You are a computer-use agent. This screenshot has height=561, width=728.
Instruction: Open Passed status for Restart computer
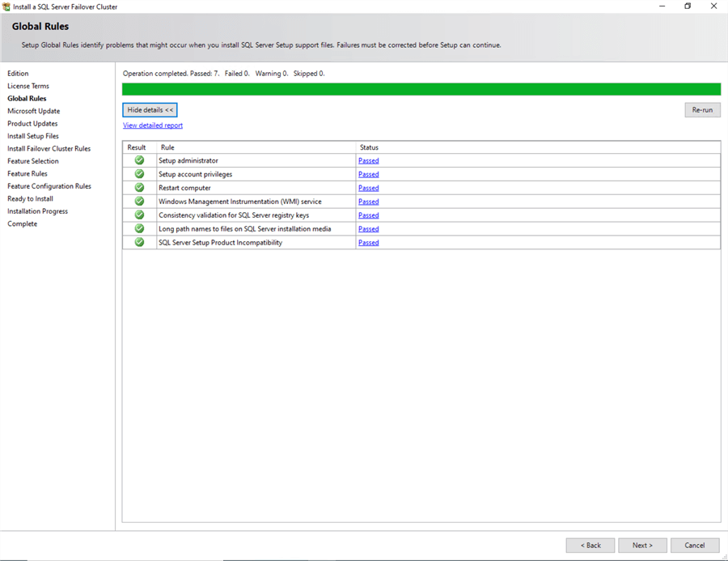click(x=369, y=188)
